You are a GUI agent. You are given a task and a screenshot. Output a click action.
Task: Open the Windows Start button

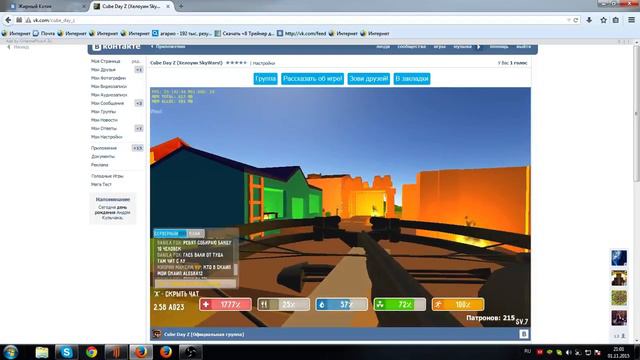coord(11,352)
